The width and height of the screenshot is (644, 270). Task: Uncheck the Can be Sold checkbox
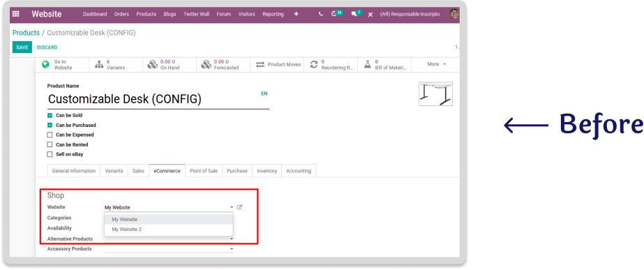(50, 116)
